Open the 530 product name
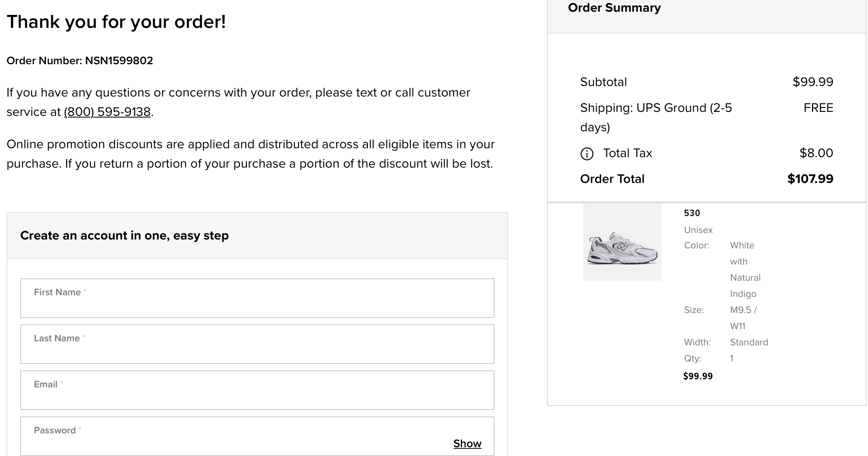 pyautogui.click(x=692, y=213)
